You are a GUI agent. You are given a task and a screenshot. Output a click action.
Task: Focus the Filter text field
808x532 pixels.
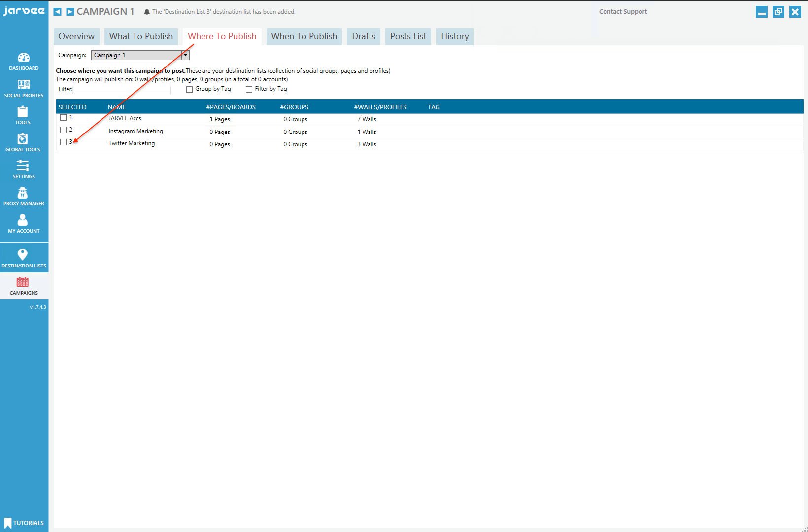[122, 90]
